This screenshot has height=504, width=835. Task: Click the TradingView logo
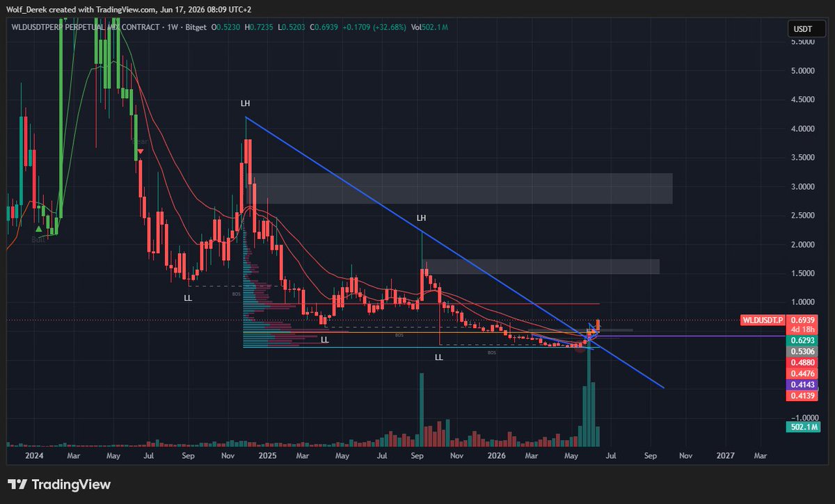pyautogui.click(x=59, y=485)
